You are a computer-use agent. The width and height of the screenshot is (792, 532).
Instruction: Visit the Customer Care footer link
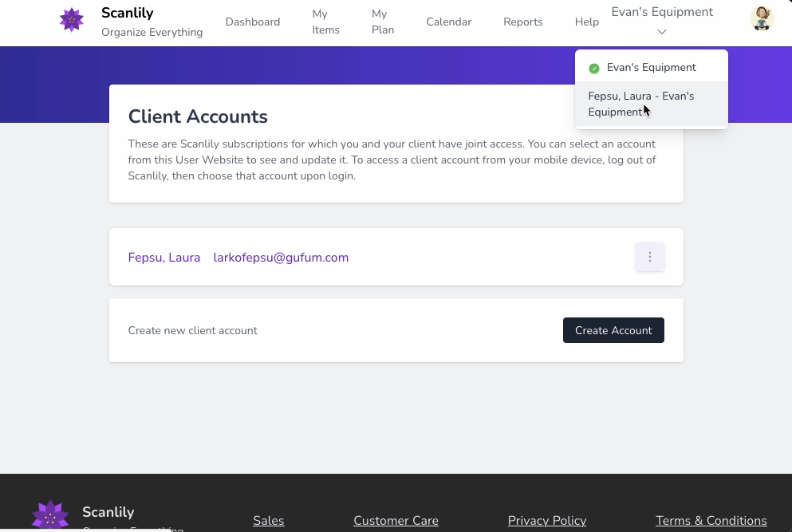pos(396,521)
